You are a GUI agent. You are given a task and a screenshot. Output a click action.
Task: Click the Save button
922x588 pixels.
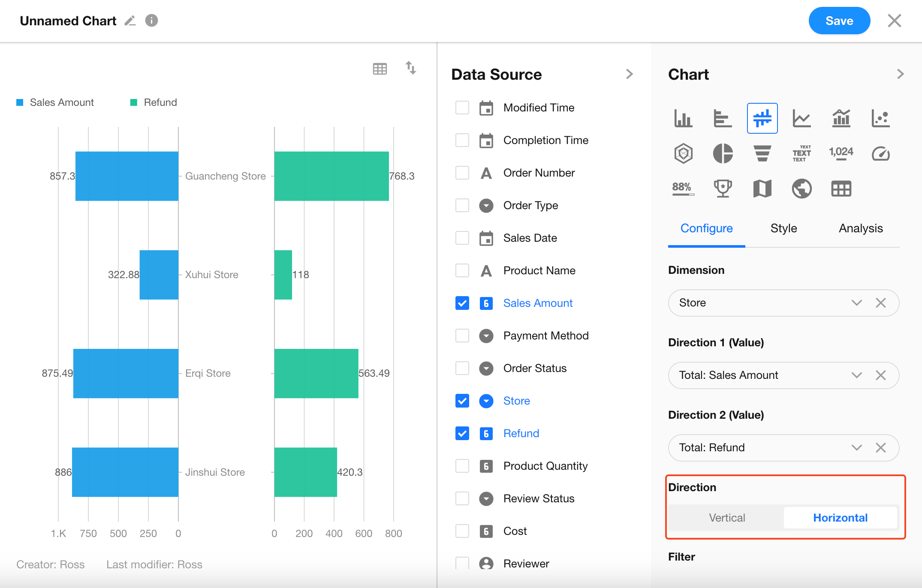(839, 21)
